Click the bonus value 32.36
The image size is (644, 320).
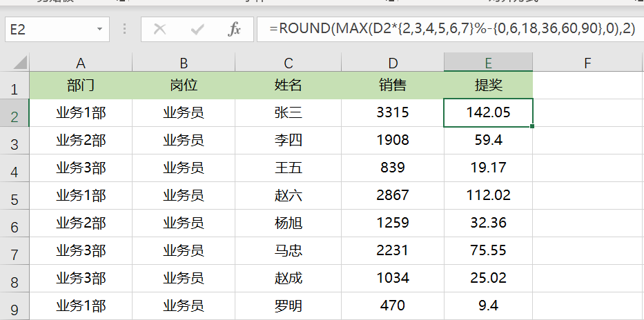(x=488, y=223)
